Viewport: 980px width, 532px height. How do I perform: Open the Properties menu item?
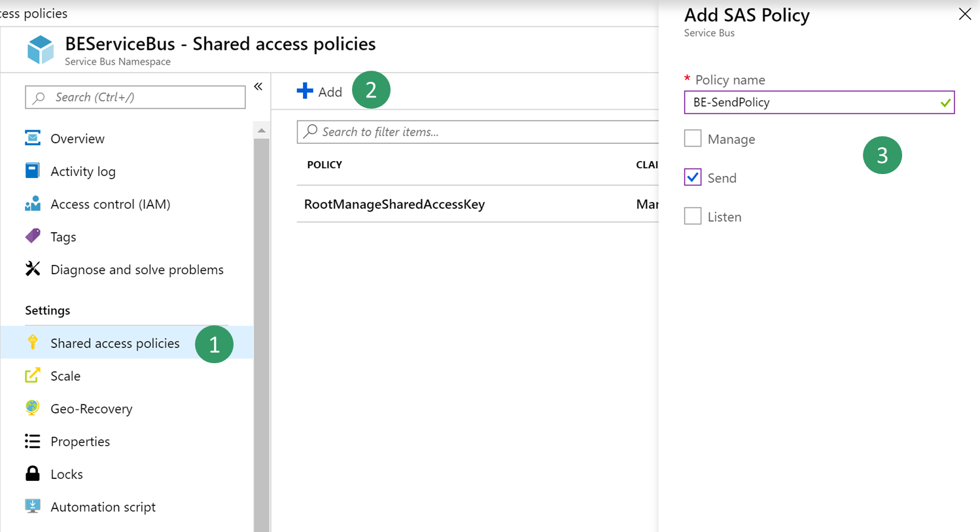click(80, 441)
